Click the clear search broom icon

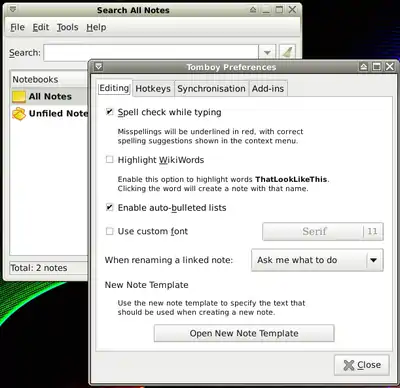(x=287, y=53)
